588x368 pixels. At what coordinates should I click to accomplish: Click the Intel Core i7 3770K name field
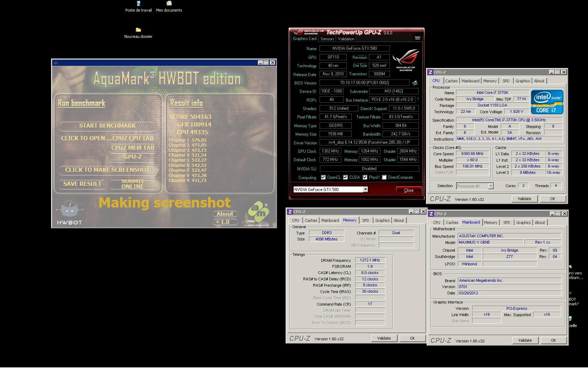pos(492,93)
